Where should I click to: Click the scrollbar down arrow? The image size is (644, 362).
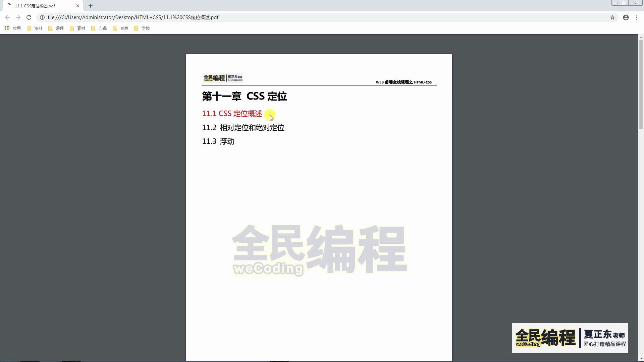click(641, 359)
